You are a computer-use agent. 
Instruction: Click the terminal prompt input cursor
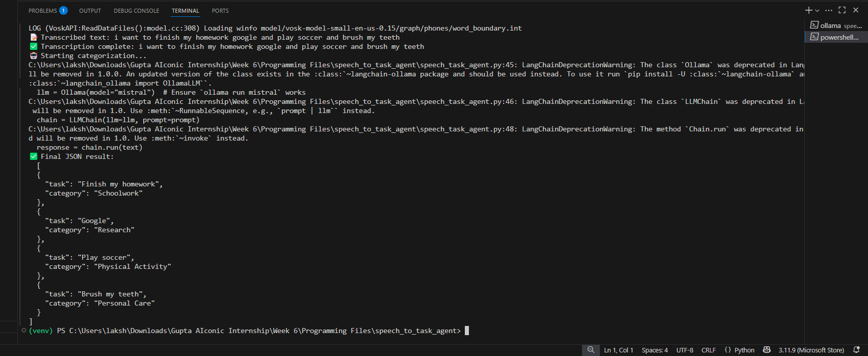(467, 331)
